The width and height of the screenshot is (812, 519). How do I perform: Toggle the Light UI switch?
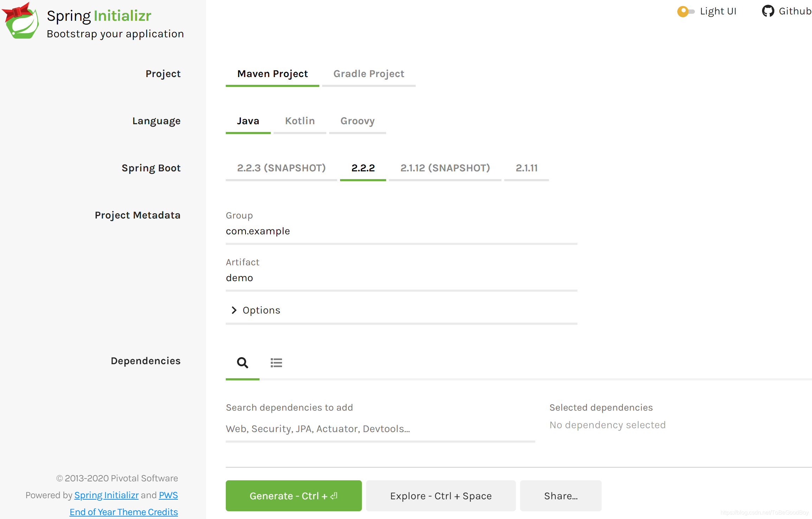[x=685, y=12]
